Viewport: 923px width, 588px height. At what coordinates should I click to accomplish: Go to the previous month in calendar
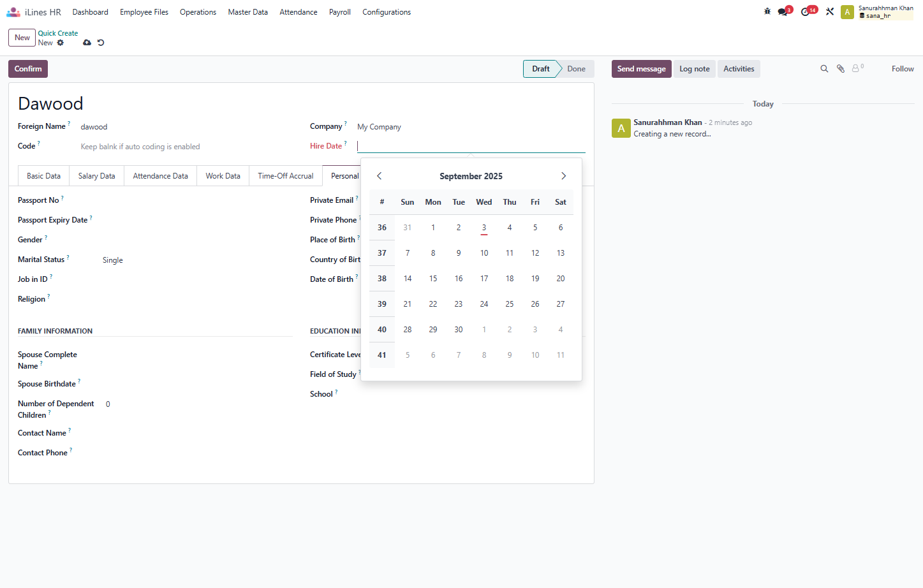(x=380, y=176)
